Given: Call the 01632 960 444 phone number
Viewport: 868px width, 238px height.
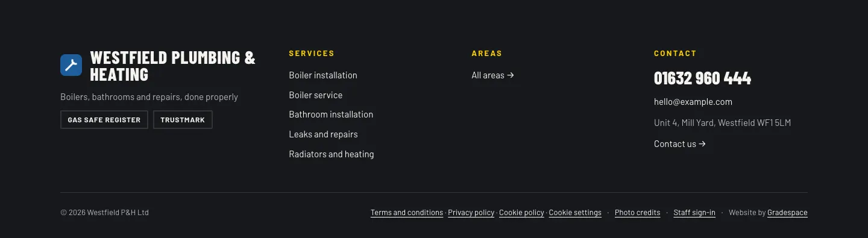Looking at the screenshot, I should click(x=702, y=78).
